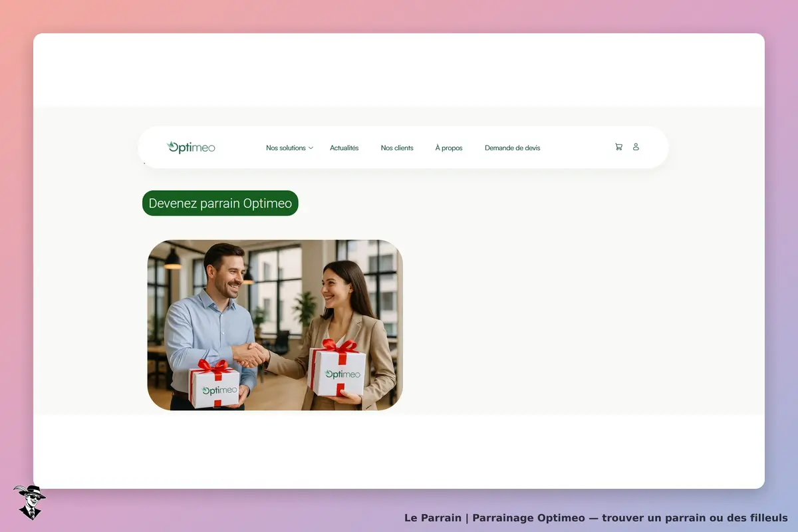Open Demande de devis link
The image size is (798, 532).
point(512,148)
